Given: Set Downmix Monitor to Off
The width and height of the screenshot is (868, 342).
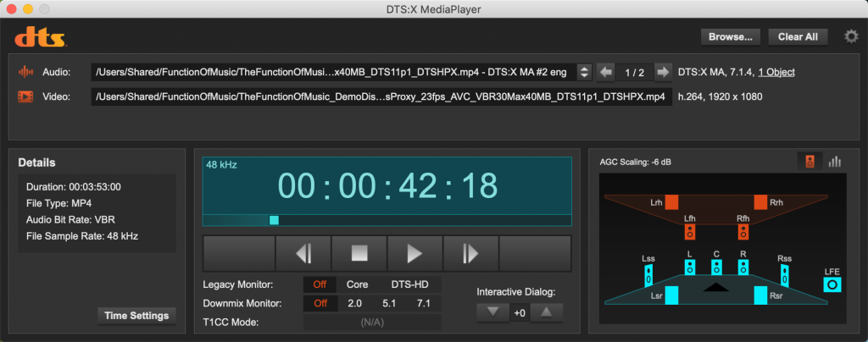Looking at the screenshot, I should [320, 303].
